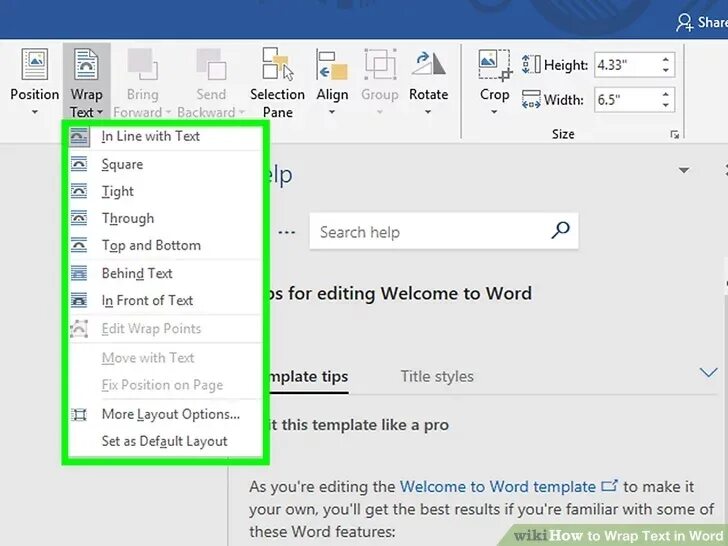This screenshot has height=546, width=728.
Task: Open the Align dropdown arrow
Action: [332, 112]
